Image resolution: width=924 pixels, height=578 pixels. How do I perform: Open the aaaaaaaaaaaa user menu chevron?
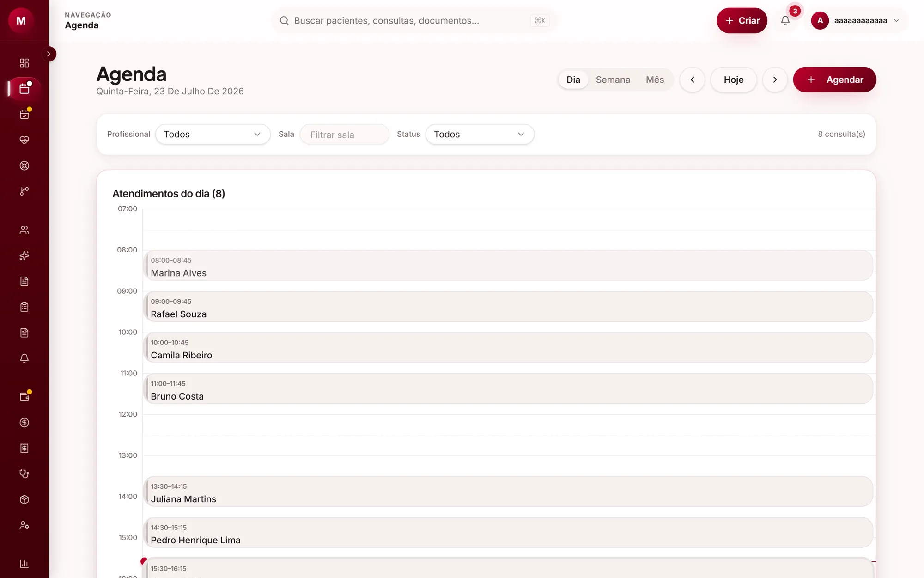coord(896,20)
